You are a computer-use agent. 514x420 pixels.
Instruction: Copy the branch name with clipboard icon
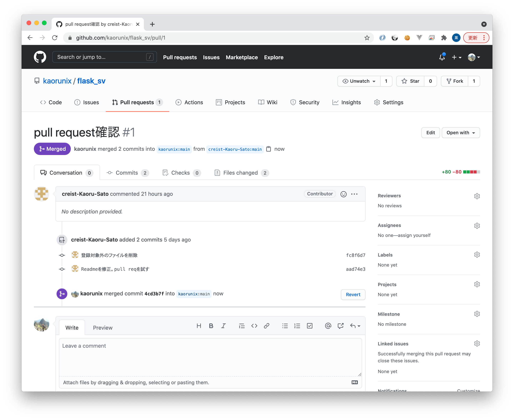pyautogui.click(x=268, y=149)
